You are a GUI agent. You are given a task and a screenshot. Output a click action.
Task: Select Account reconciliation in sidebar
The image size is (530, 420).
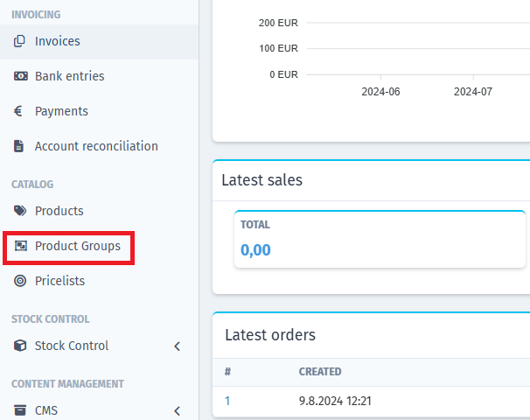(96, 146)
